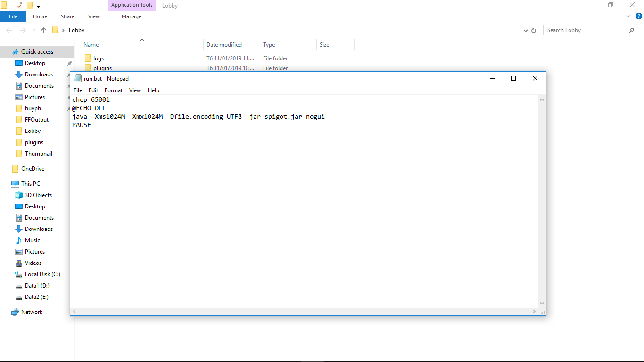Open Documents under Quick access

pos(39,86)
